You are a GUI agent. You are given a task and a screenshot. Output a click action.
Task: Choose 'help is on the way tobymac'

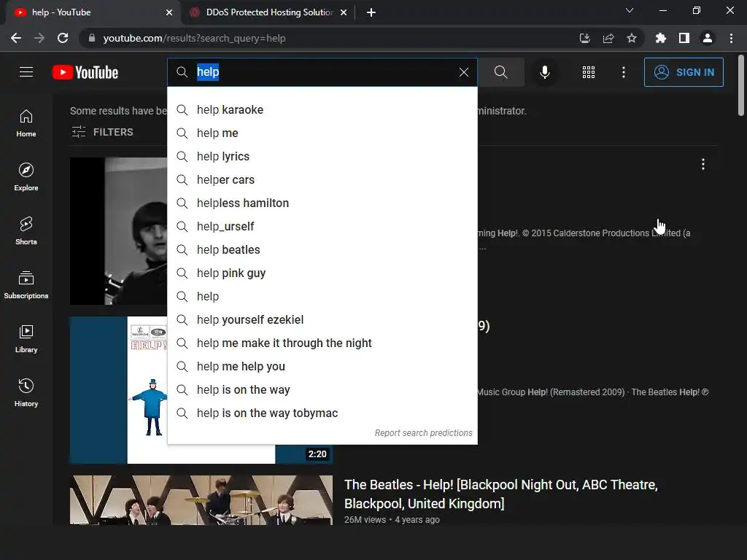(322, 413)
